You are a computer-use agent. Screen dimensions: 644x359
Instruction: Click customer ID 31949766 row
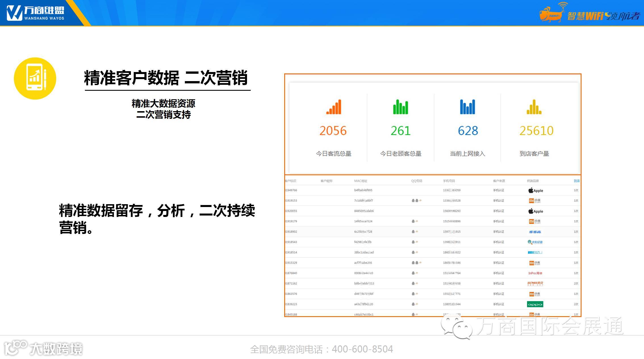tap(291, 190)
